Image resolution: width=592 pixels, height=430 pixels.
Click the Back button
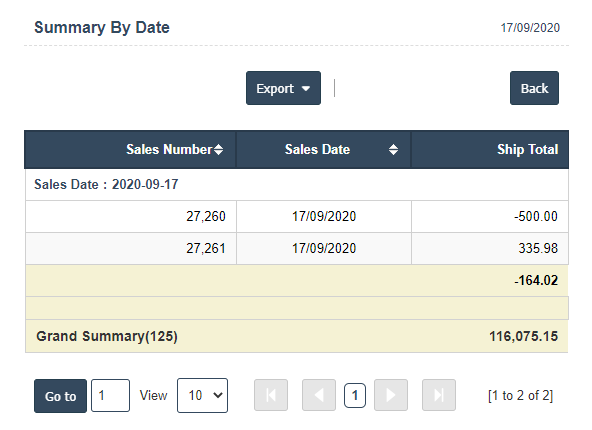(534, 88)
